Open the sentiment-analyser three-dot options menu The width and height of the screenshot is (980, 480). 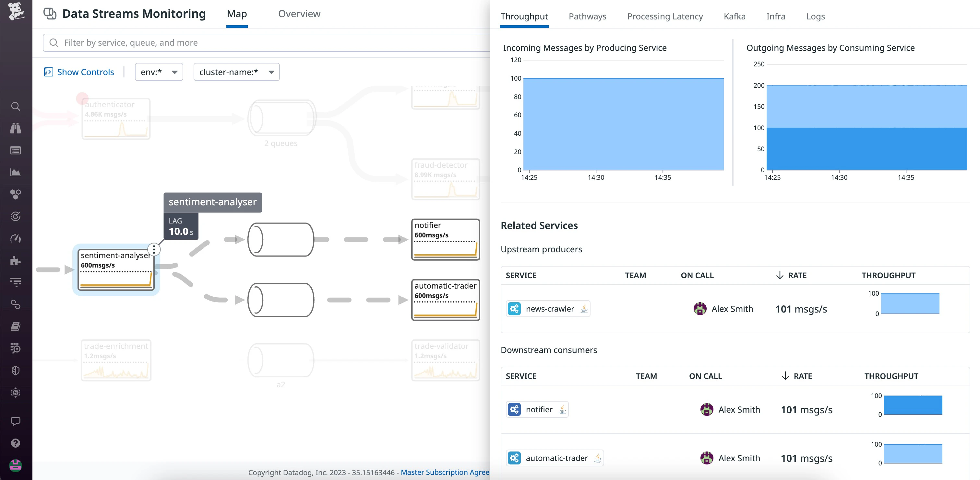(x=154, y=250)
